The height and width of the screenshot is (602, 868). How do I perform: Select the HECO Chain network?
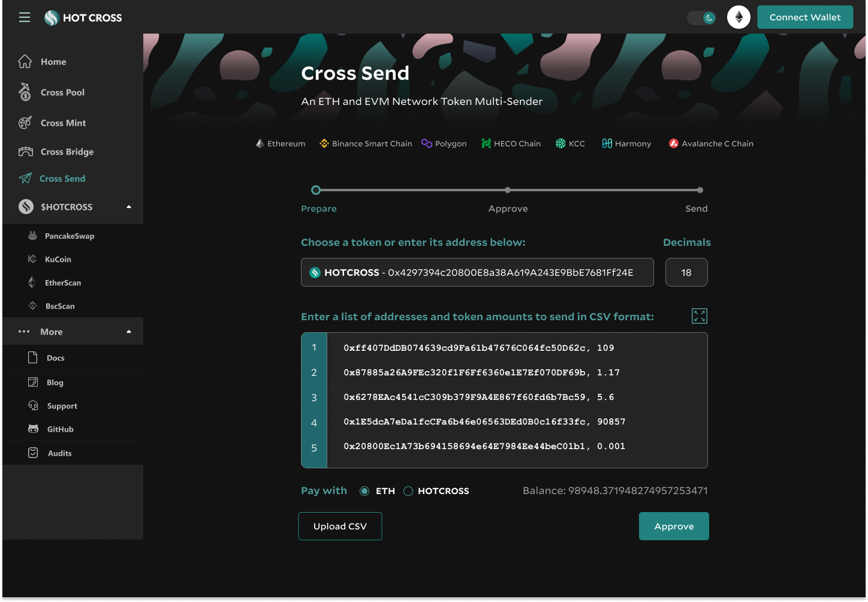coord(511,143)
